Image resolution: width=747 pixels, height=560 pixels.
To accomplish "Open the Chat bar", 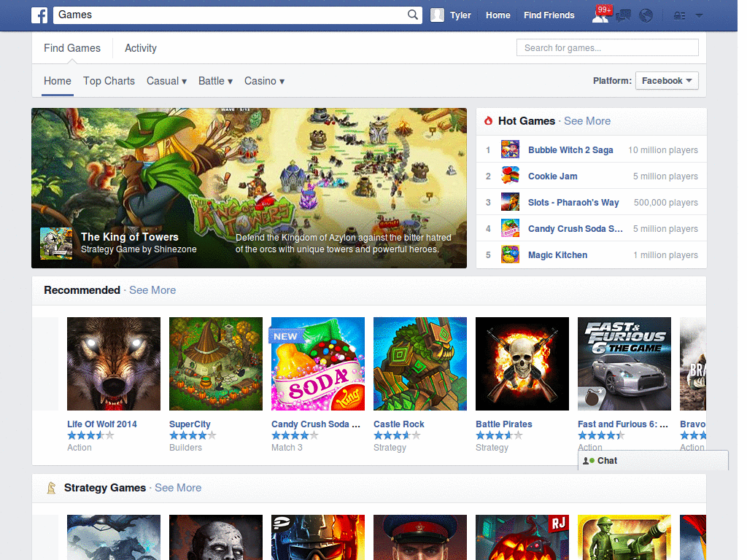I will 653,461.
